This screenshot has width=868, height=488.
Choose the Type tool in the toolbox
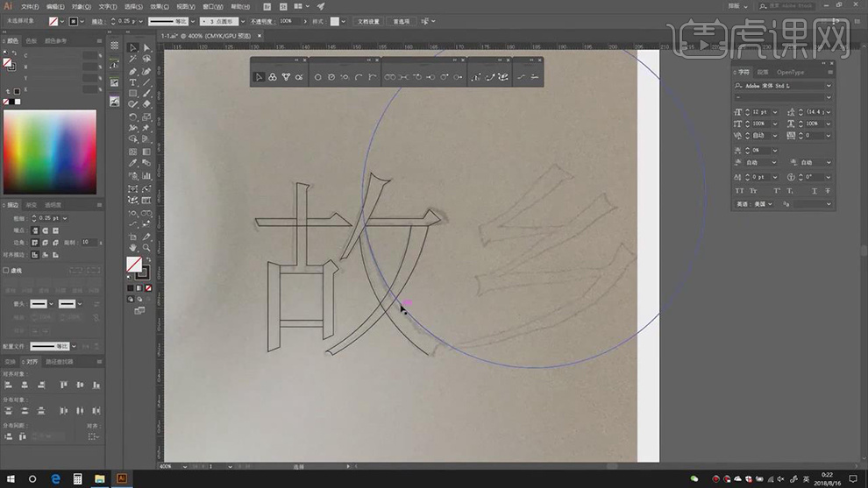[132, 82]
